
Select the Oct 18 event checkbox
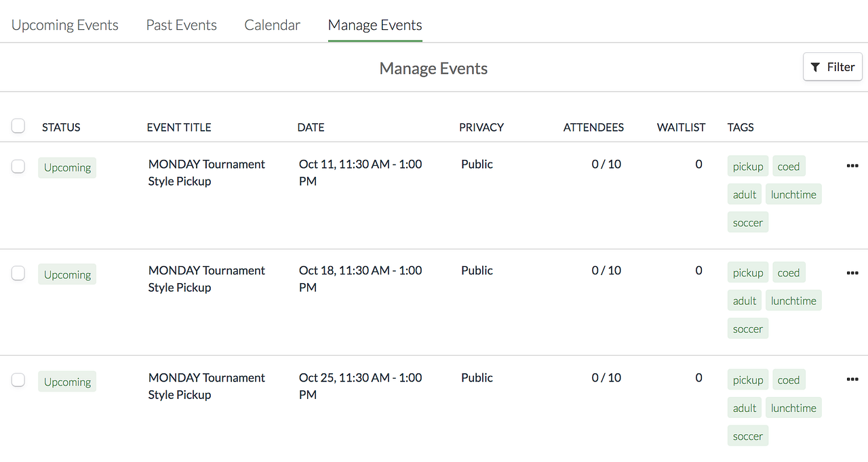pos(18,273)
